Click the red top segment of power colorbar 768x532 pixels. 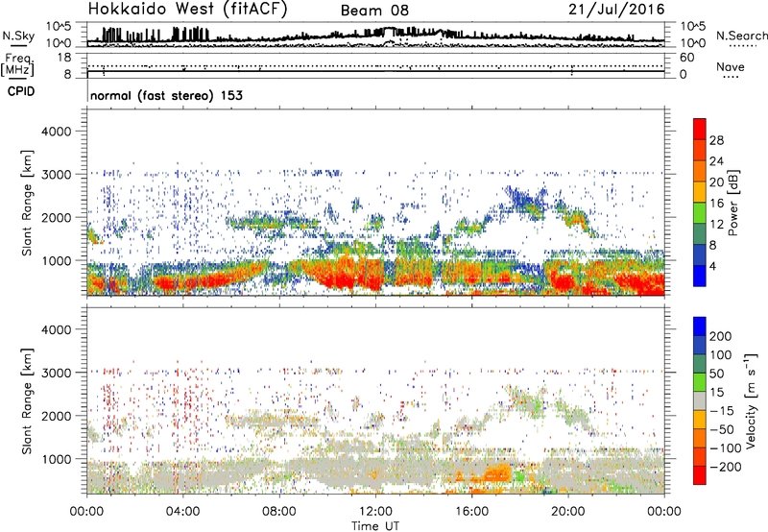(x=700, y=130)
